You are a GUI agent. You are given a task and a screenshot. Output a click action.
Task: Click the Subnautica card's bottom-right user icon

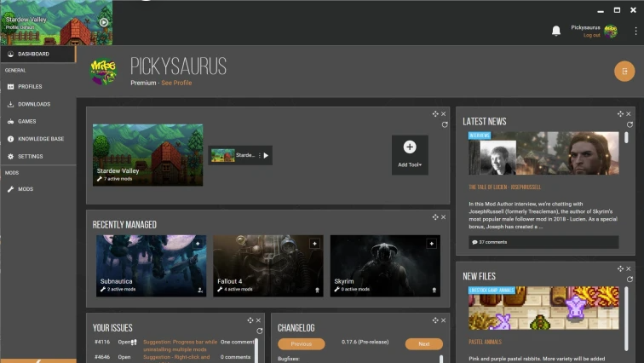[x=200, y=291]
